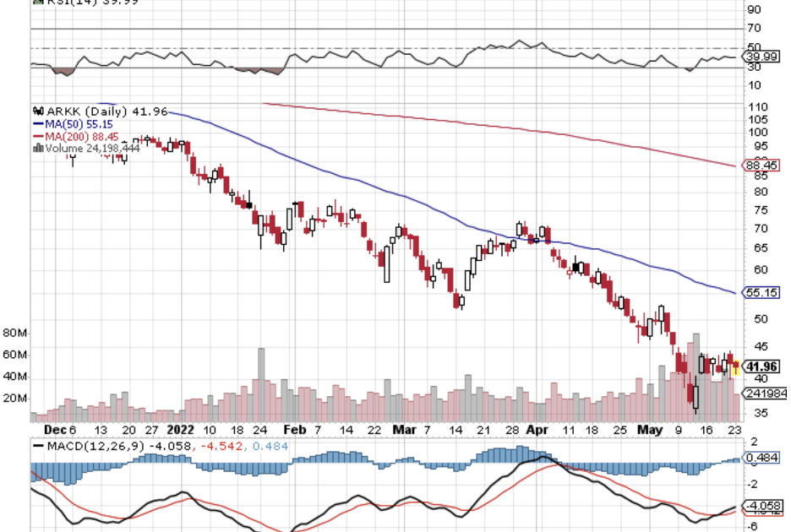This screenshot has height=532, width=791.
Task: Click the red MA(200) line marker in legend
Action: pos(38,136)
